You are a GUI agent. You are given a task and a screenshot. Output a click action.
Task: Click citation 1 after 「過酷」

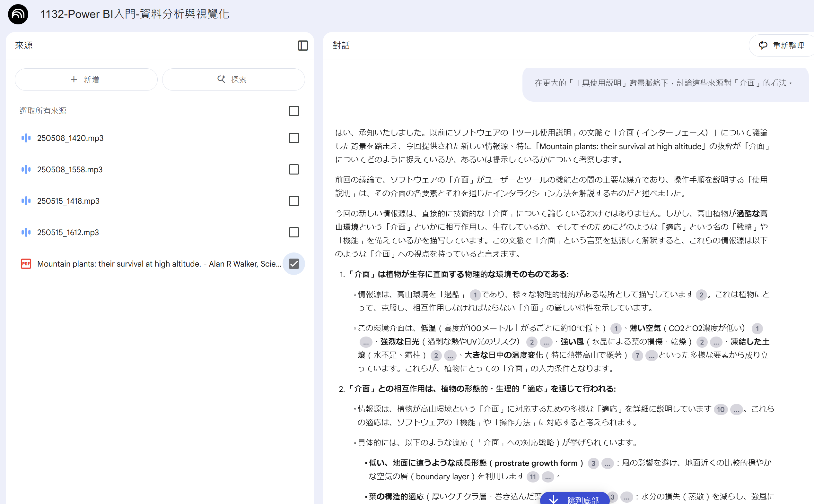click(x=475, y=295)
